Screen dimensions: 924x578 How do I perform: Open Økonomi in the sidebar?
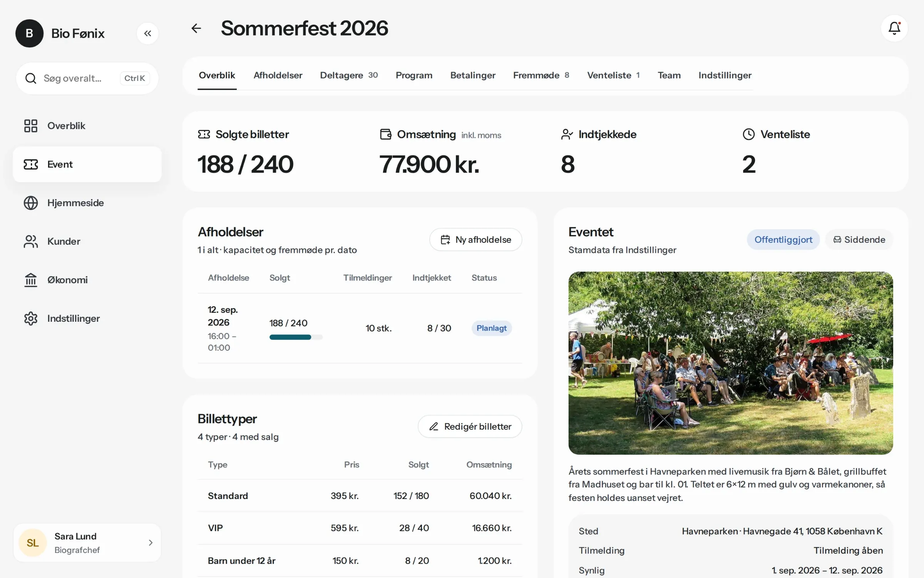[x=87, y=280]
